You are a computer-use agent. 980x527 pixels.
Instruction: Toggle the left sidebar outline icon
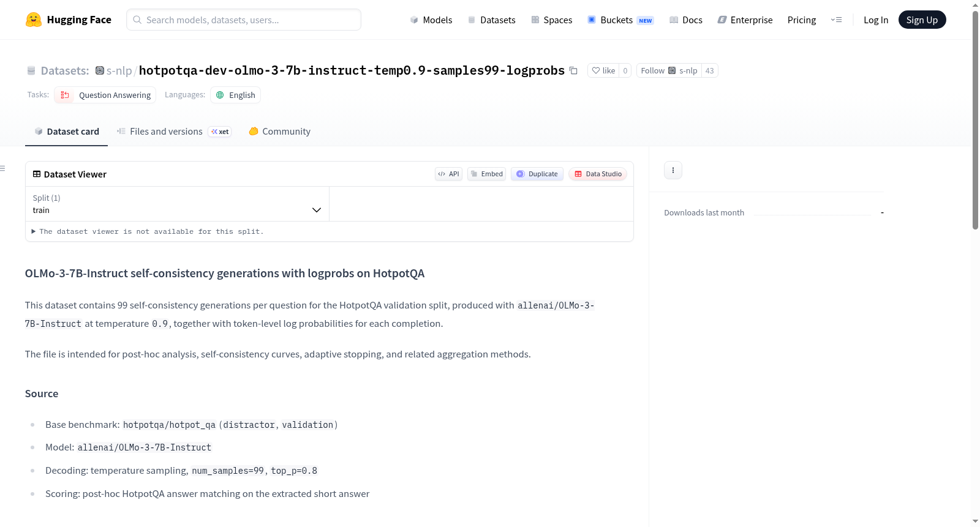coord(3,168)
